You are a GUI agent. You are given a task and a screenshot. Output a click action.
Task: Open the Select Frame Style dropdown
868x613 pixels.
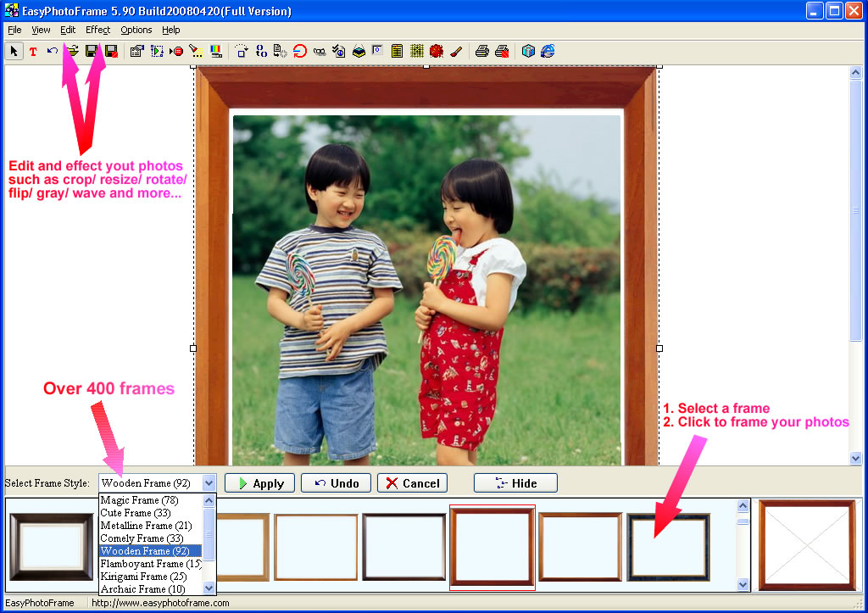click(x=208, y=482)
